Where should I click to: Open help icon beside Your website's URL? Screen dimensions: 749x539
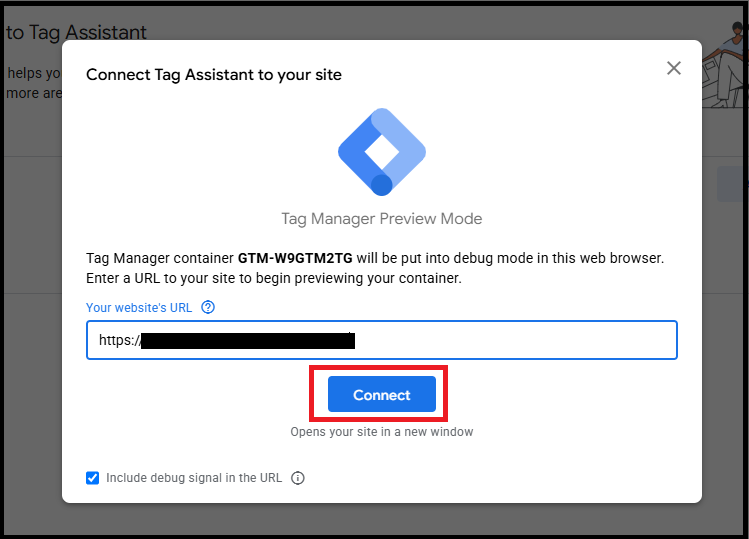pyautogui.click(x=208, y=308)
